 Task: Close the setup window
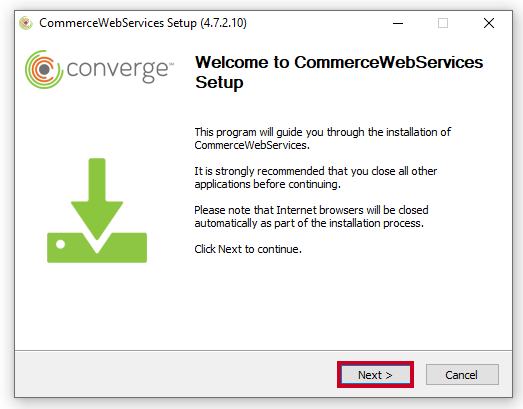tap(489, 23)
